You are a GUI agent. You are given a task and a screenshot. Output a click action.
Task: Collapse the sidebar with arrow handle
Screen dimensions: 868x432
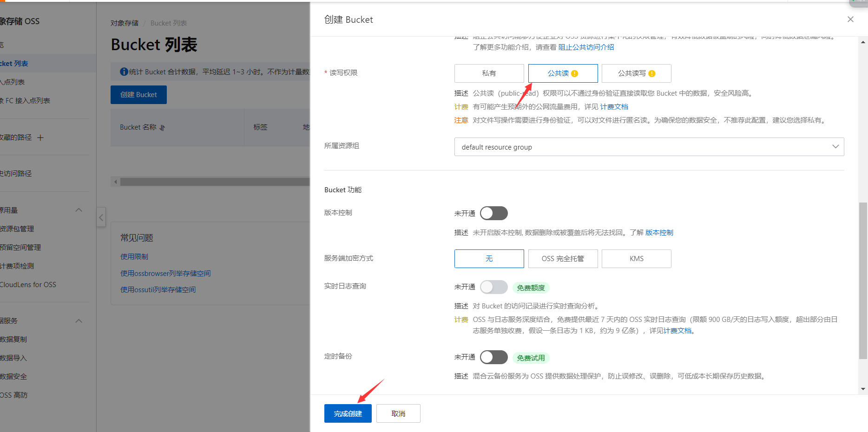click(101, 217)
